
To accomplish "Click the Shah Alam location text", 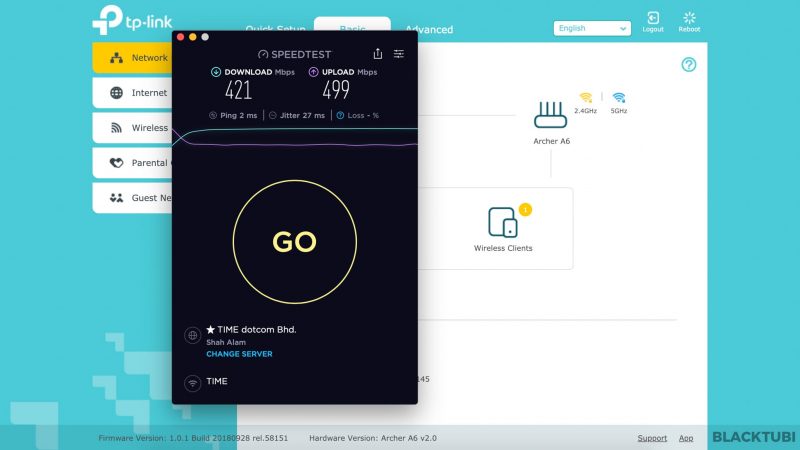I will pos(226,342).
